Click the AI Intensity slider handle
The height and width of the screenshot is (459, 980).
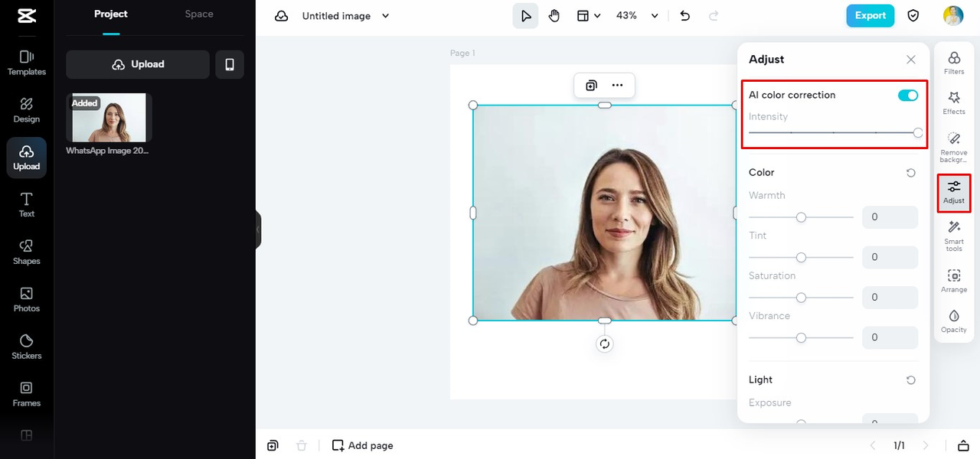[918, 132]
